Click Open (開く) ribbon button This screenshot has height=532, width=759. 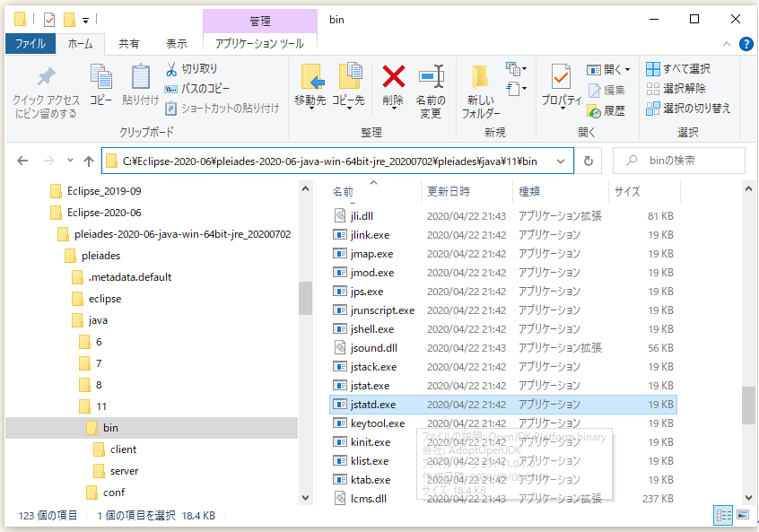608,70
